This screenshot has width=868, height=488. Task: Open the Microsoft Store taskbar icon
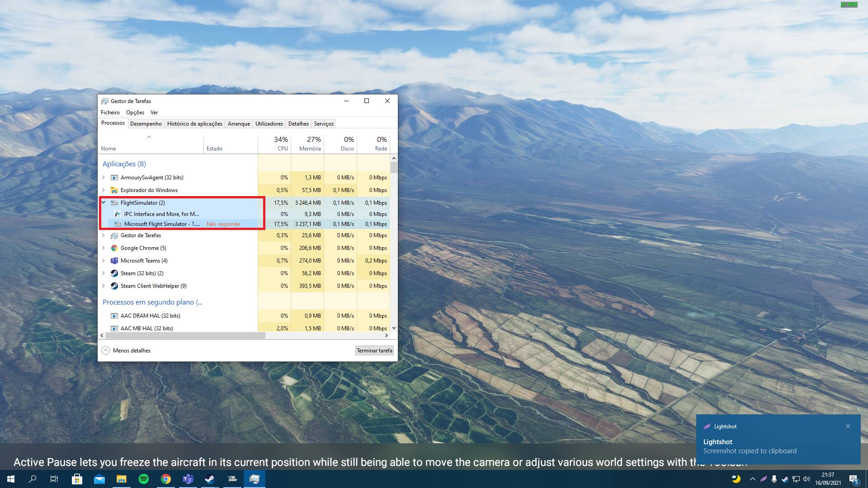(77, 479)
